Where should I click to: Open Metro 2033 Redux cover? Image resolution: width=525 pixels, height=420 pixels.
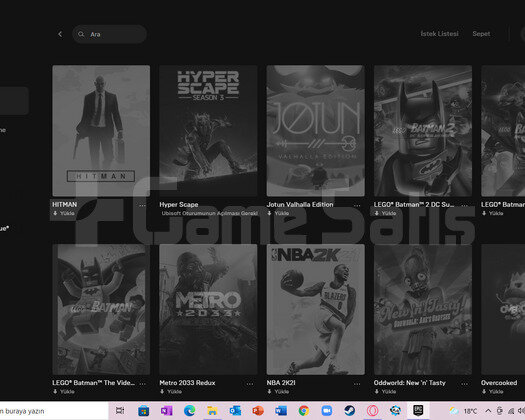tap(208, 309)
